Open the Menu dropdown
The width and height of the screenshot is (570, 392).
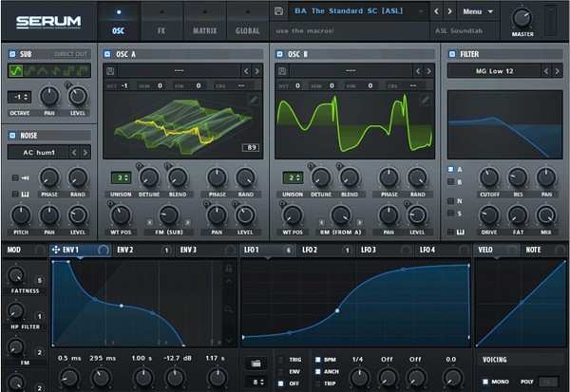point(478,11)
